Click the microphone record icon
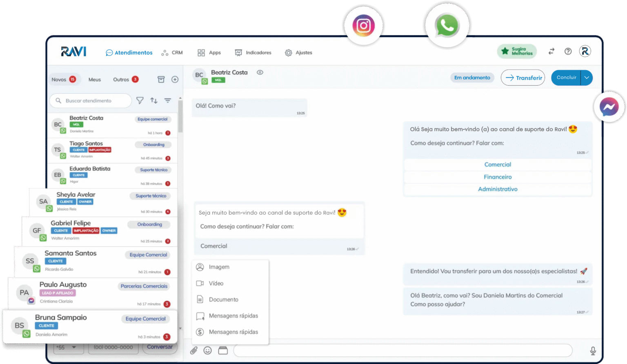 593,351
